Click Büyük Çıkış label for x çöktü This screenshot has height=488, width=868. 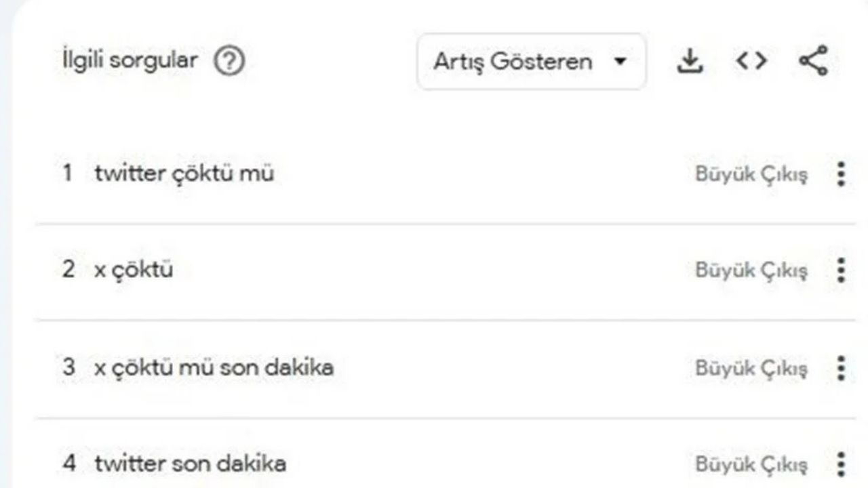751,270
